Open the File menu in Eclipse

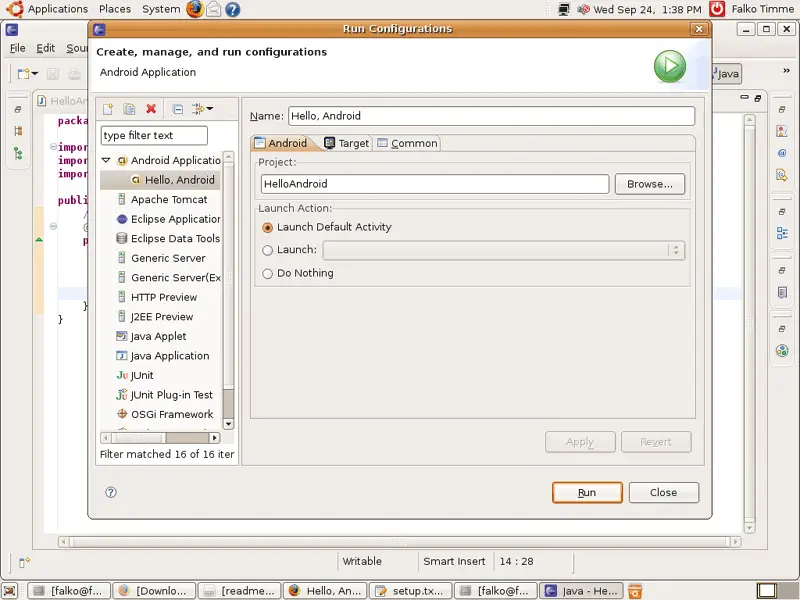17,48
